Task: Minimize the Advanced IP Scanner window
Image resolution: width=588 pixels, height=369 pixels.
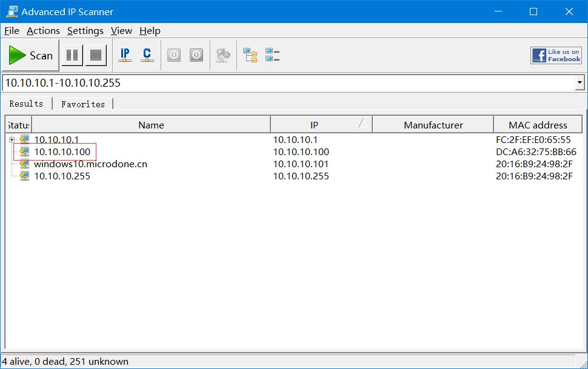Action: [x=498, y=12]
